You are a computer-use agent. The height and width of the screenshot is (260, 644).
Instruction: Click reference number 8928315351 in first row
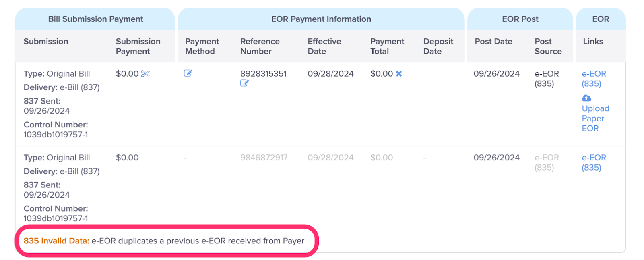(x=263, y=74)
